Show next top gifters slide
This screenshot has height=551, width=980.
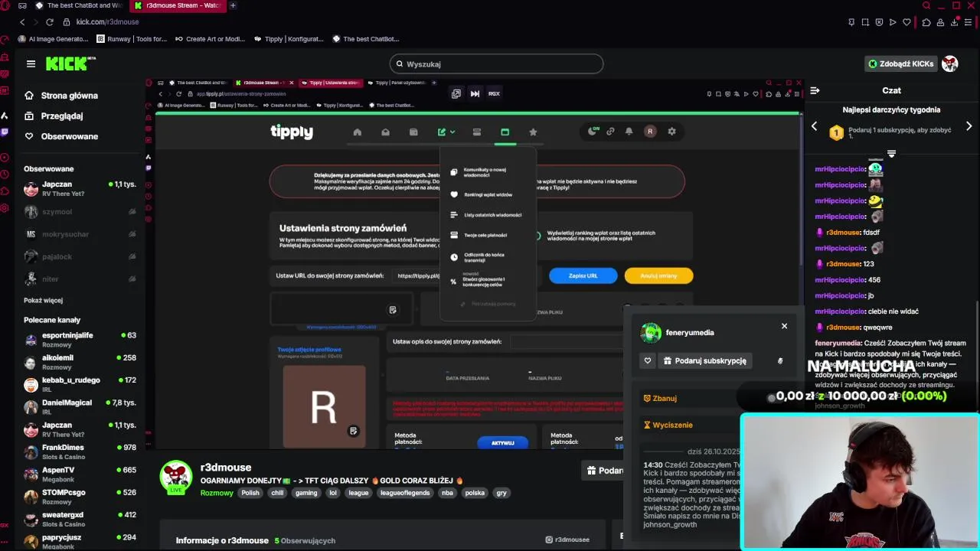tap(969, 126)
